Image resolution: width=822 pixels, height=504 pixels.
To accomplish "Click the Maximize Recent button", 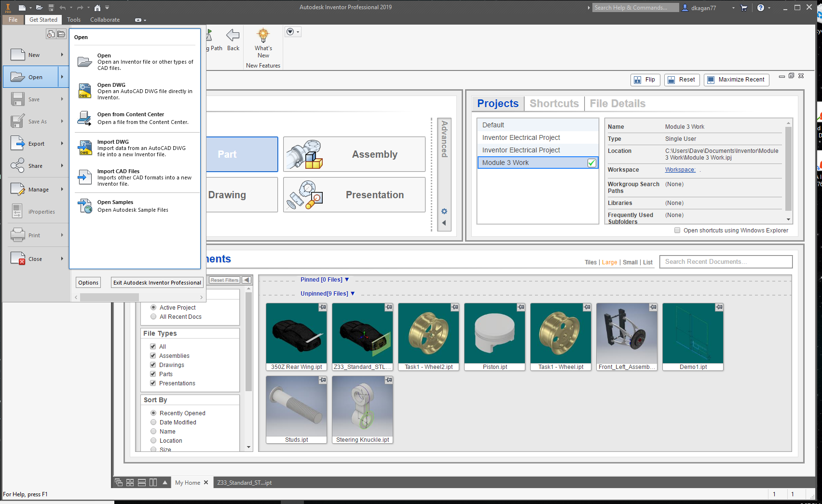I will pos(736,80).
